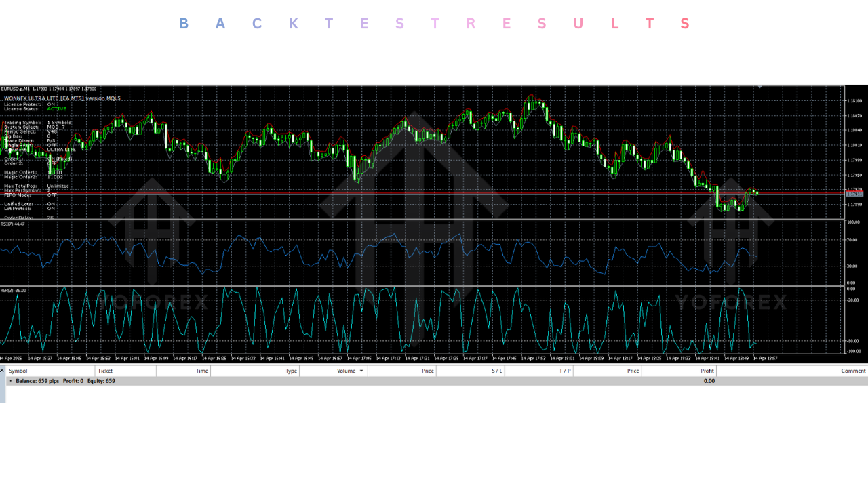Click the Volume column header sort arrow

pos(361,371)
